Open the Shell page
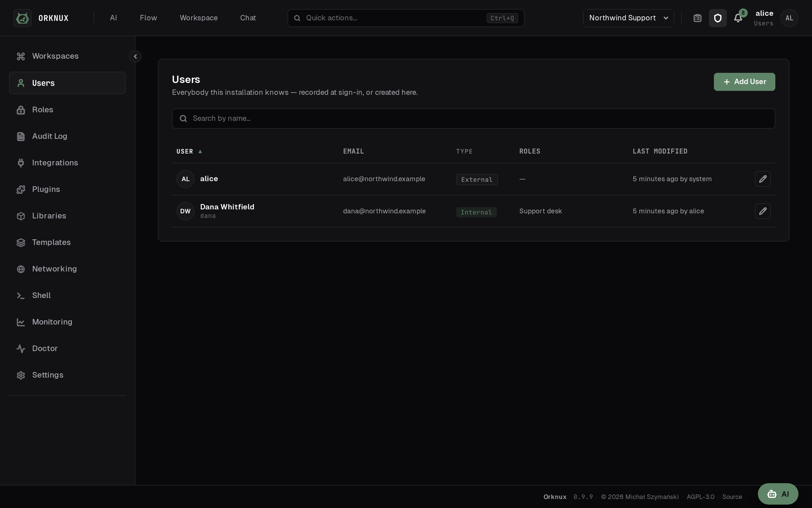 click(x=67, y=295)
